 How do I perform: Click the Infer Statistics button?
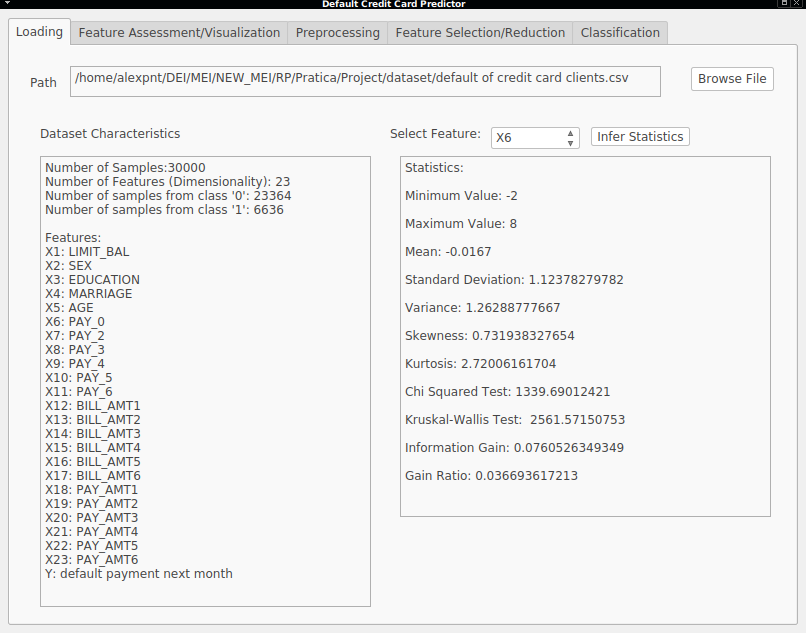pos(640,137)
